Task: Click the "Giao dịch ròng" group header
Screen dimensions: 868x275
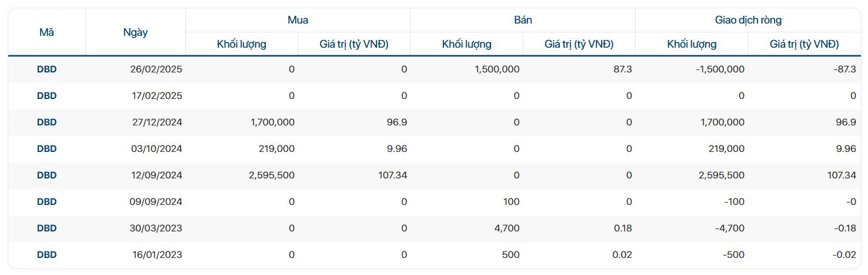Action: coord(748,20)
